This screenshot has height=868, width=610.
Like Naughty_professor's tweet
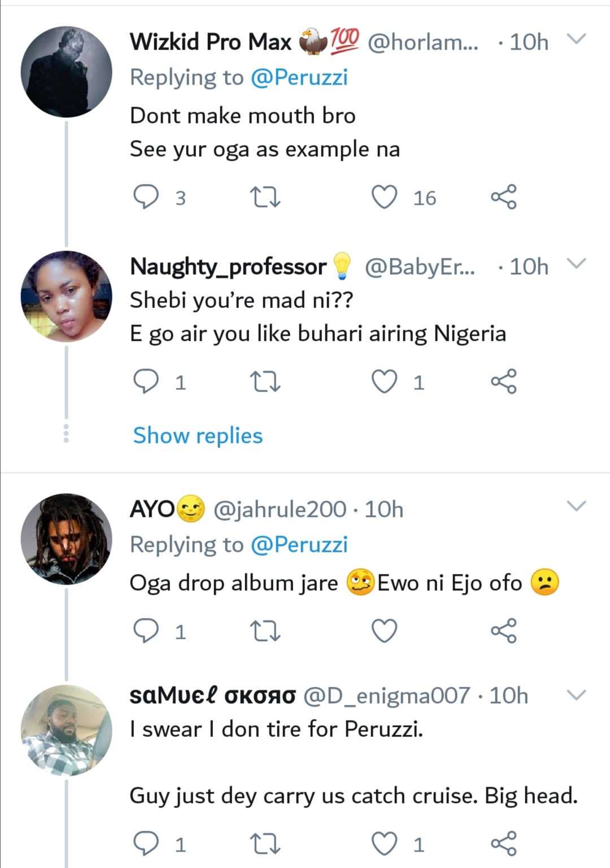[385, 382]
